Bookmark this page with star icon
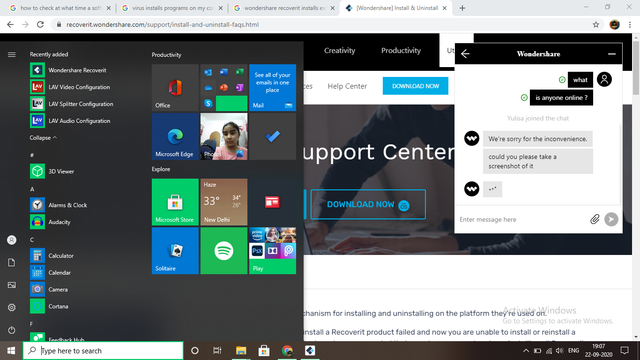The height and width of the screenshot is (360, 640). (596, 24)
